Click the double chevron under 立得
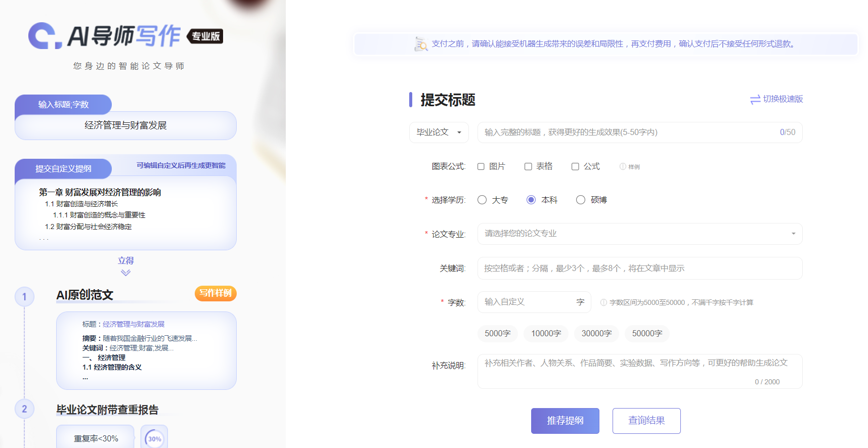This screenshot has width=868, height=448. click(126, 273)
